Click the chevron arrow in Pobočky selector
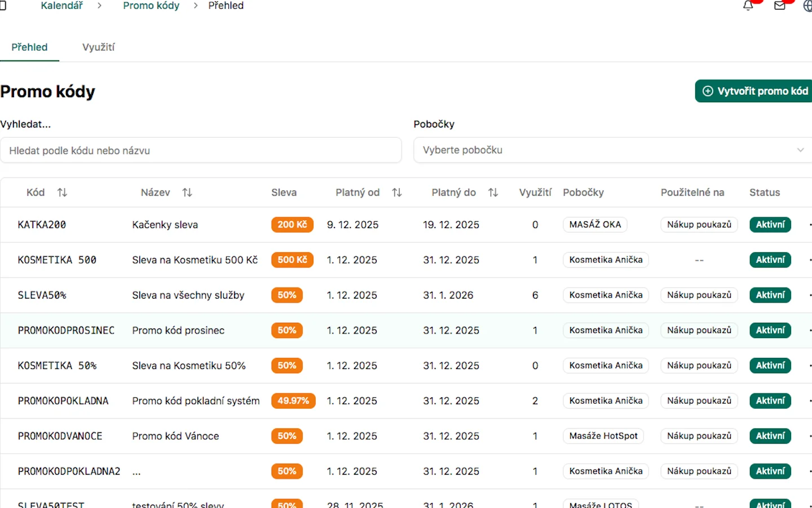This screenshot has width=812, height=508. 800,150
